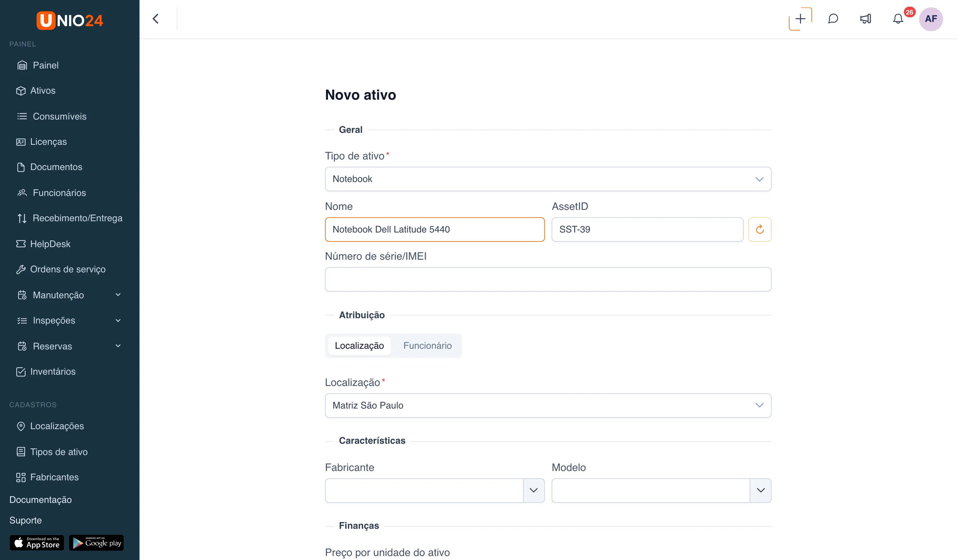
Task: Click the plus add-new icon
Action: click(800, 19)
